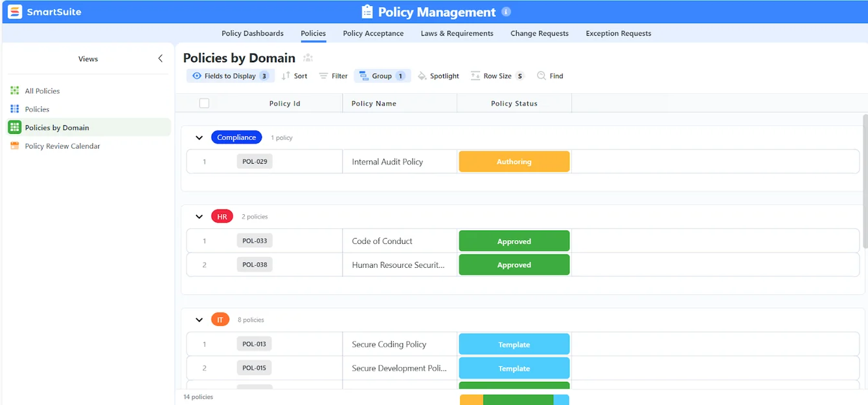
Task: Open the Exception Requests tab
Action: 619,33
